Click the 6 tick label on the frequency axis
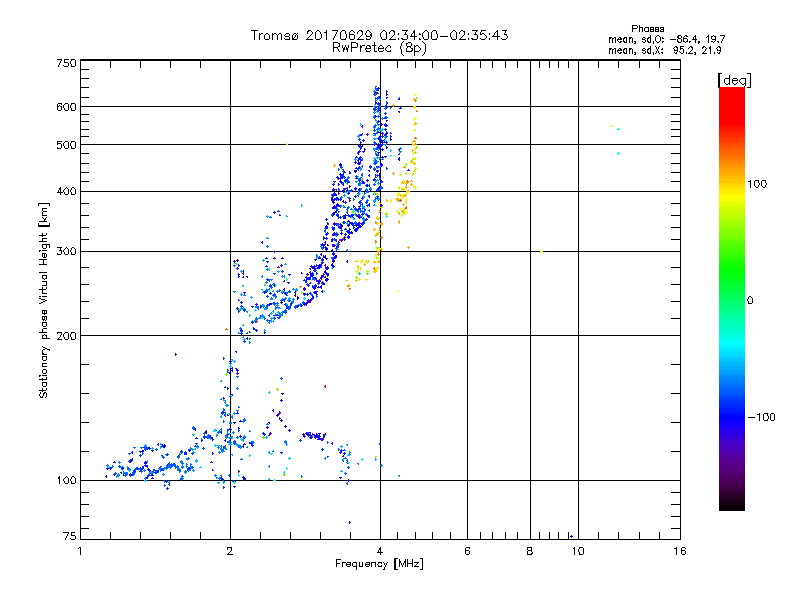Screen dimensions: 800x600 (x=467, y=551)
